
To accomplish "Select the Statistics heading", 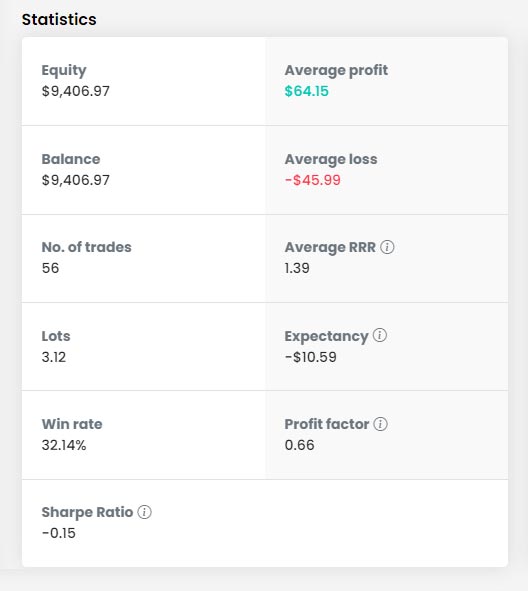I will tap(59, 19).
